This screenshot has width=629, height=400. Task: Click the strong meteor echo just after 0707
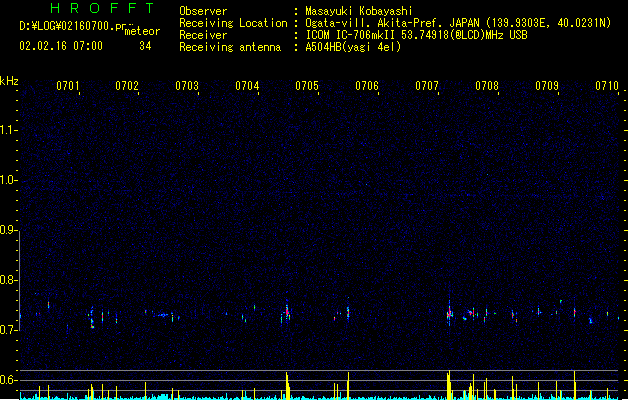click(449, 312)
